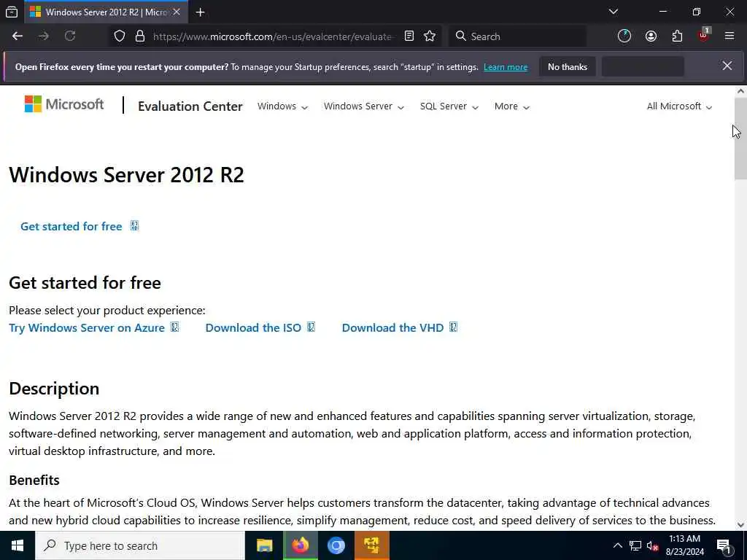
Task: Click the No thanks button
Action: 568,66
